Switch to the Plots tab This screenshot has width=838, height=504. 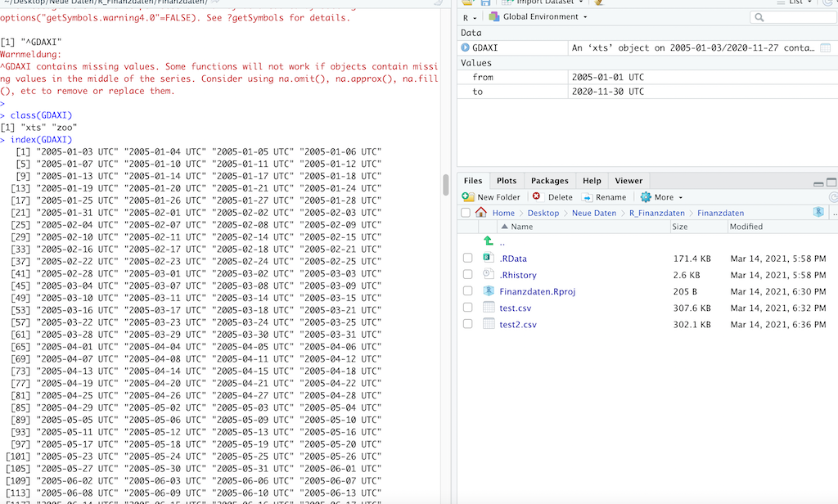tap(507, 181)
